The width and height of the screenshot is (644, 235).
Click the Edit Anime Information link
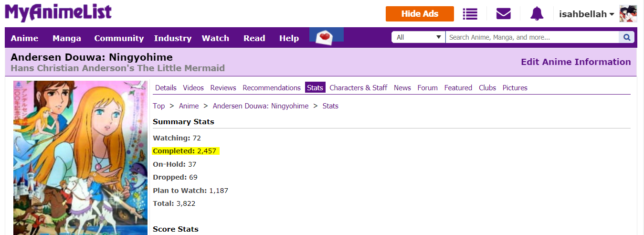pos(576,62)
